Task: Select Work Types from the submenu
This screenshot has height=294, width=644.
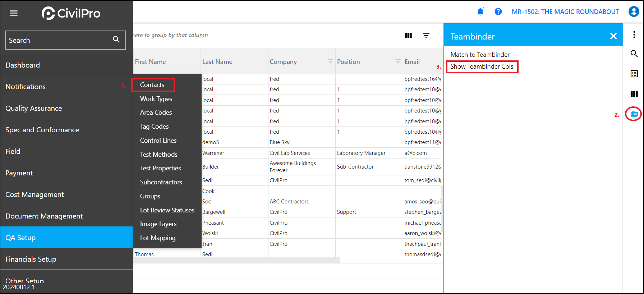Action: [156, 98]
